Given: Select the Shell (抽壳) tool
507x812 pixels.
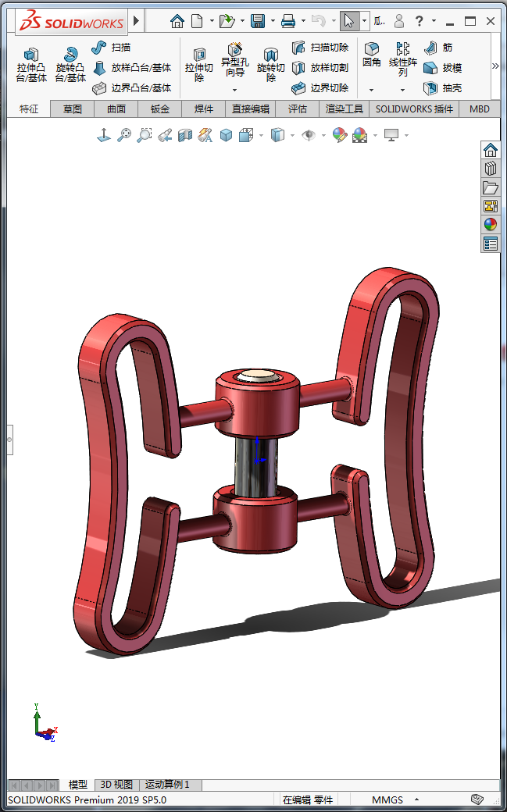Looking at the screenshot, I should tap(442, 88).
